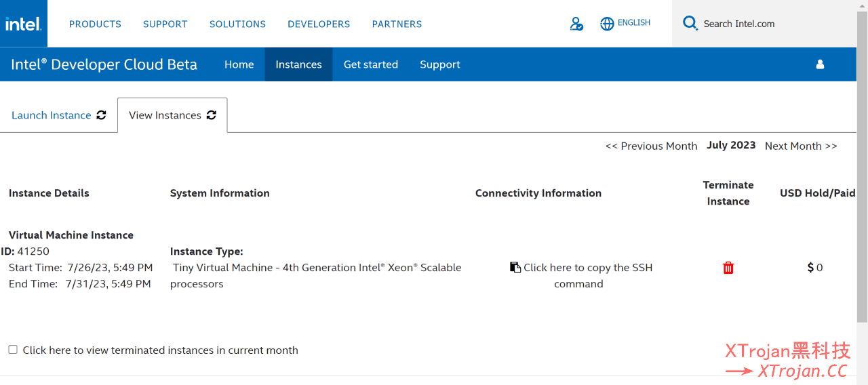Click the USD Hold/Paid column header
This screenshot has height=385, width=868.
point(818,193)
